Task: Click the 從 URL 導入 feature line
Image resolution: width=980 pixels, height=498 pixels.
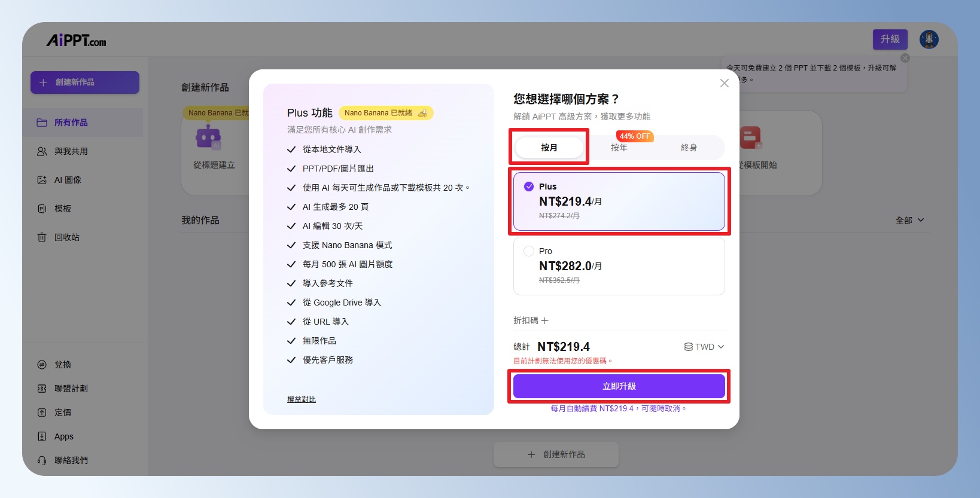Action: (325, 322)
